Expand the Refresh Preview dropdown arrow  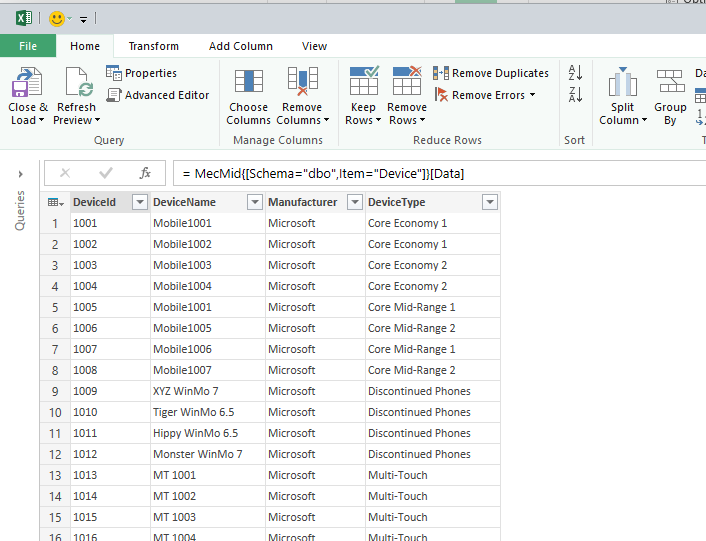pyautogui.click(x=98, y=120)
